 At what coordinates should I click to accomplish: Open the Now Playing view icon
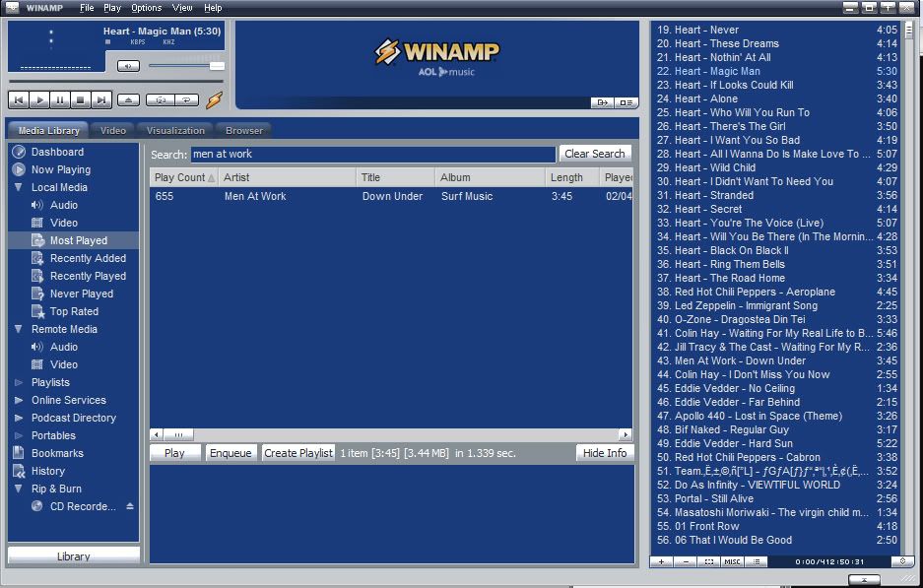[19, 169]
